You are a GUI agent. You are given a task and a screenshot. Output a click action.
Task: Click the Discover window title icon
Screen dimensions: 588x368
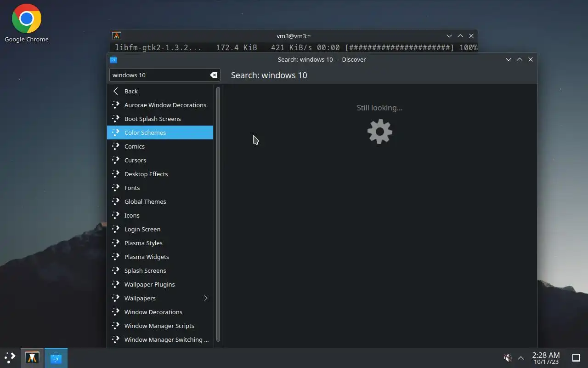(113, 60)
